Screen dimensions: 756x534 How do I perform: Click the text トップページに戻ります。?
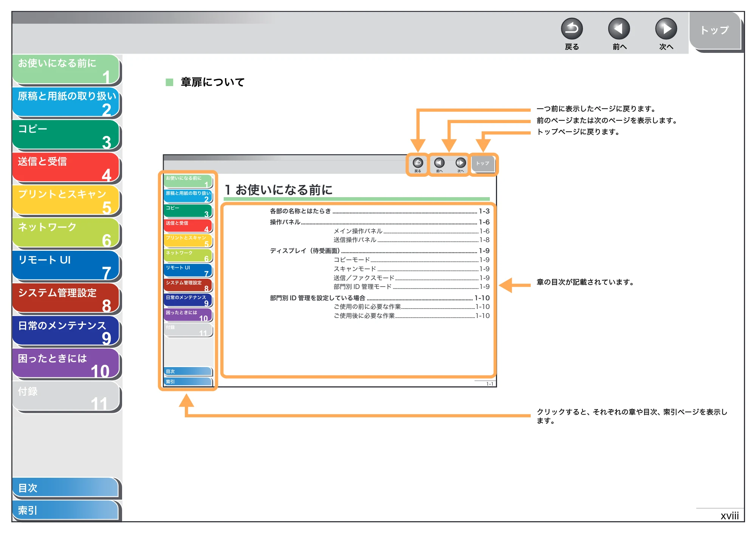(579, 132)
